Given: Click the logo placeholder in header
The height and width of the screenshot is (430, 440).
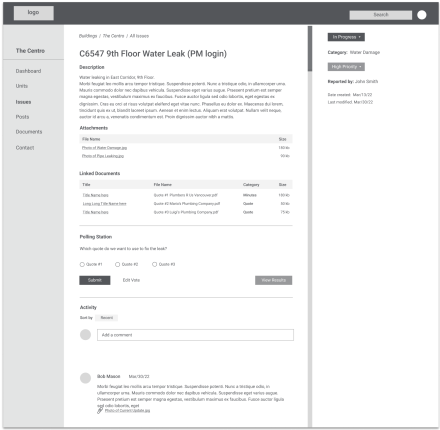Looking at the screenshot, I should (x=34, y=13).
